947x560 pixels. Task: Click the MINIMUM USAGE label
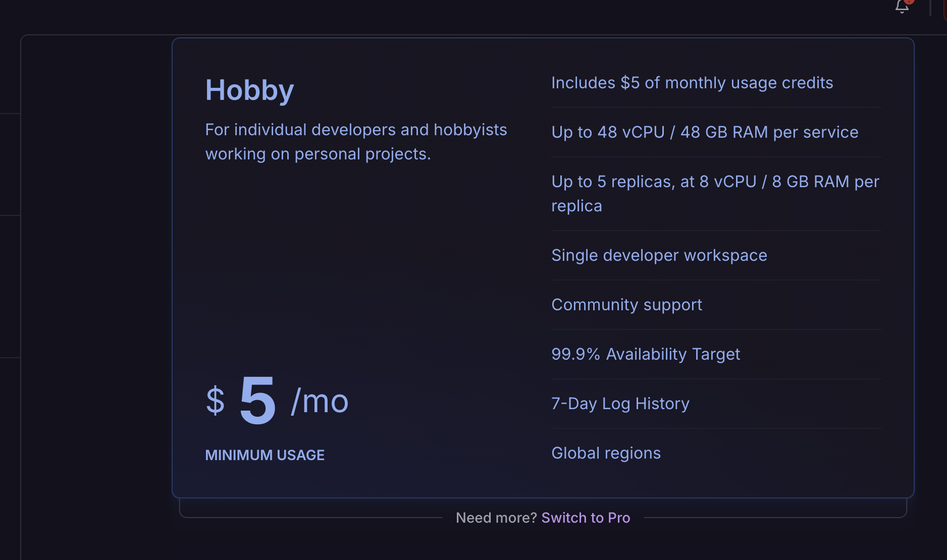point(265,455)
